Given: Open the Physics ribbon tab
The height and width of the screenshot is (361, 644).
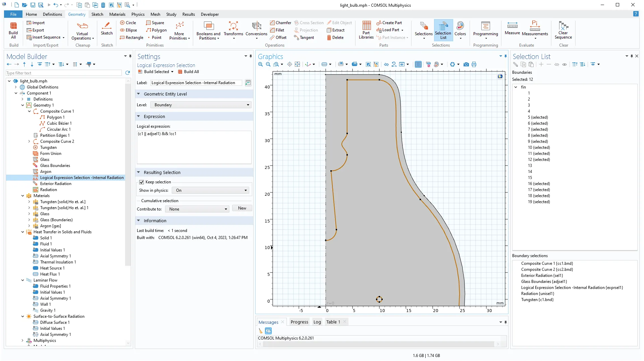Looking at the screenshot, I should (x=138, y=14).
